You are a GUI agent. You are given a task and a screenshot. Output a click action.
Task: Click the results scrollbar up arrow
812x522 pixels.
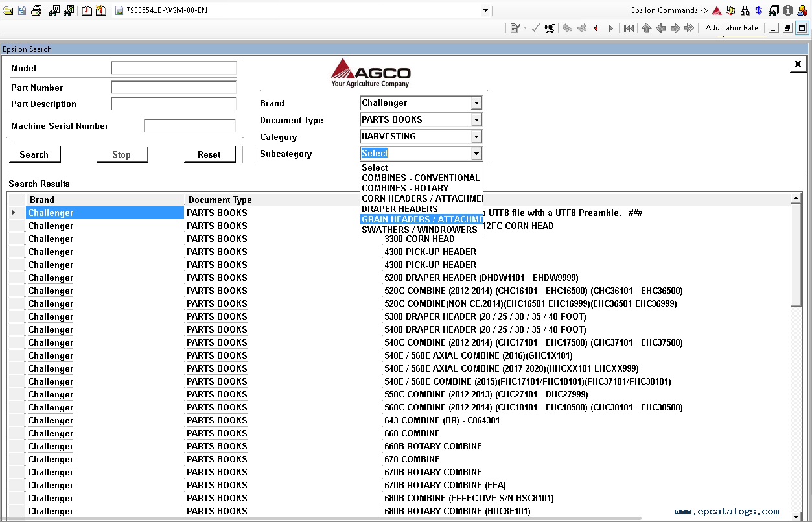[797, 198]
